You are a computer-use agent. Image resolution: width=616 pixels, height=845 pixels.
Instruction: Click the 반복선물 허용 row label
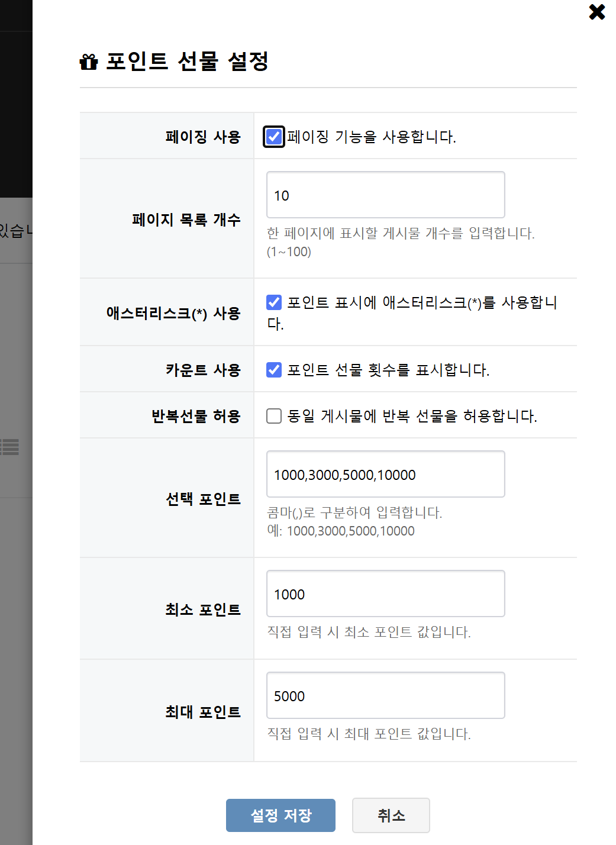point(196,416)
